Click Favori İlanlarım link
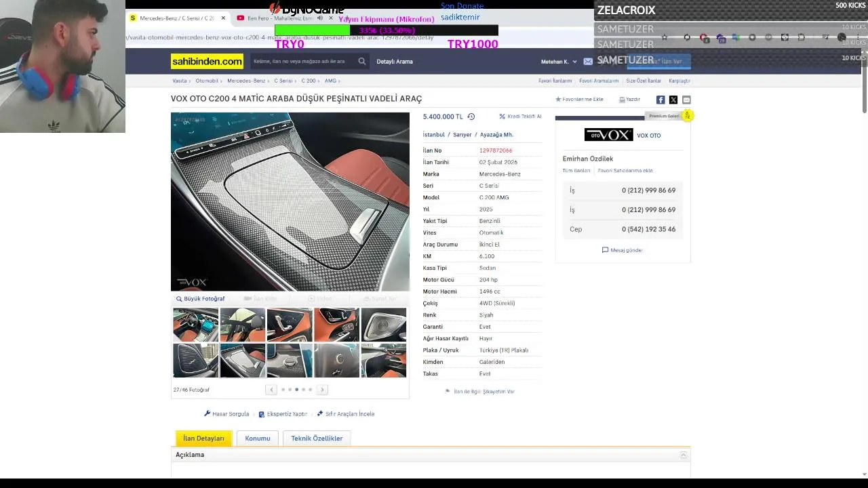 tap(555, 81)
